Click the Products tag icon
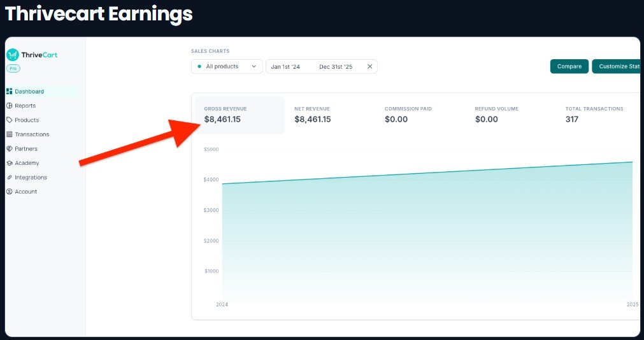The width and height of the screenshot is (644, 340). (10, 120)
